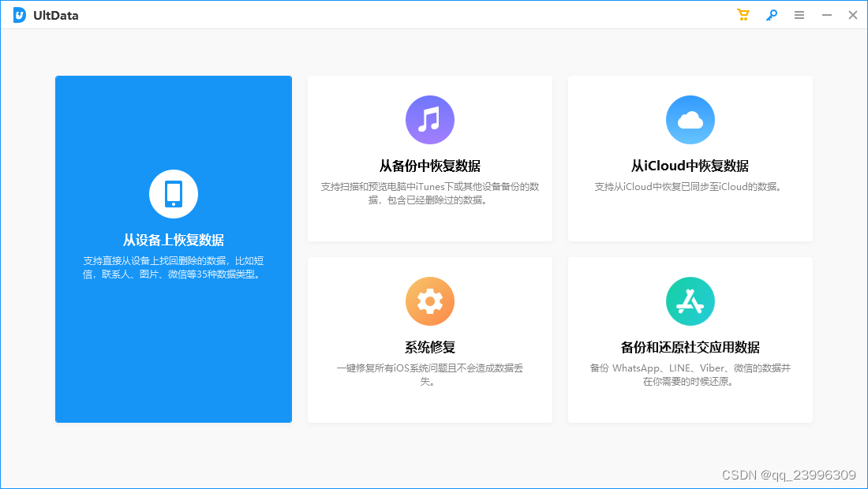The width and height of the screenshot is (868, 489).
Task: Choose 从iCloud中恢复数据 title
Action: (x=690, y=166)
